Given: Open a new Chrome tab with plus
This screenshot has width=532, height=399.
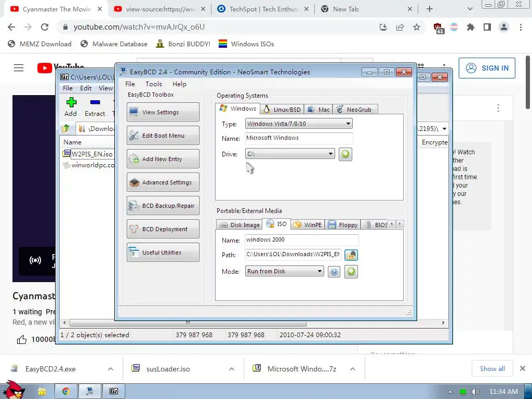Looking at the screenshot, I should click(x=430, y=9).
